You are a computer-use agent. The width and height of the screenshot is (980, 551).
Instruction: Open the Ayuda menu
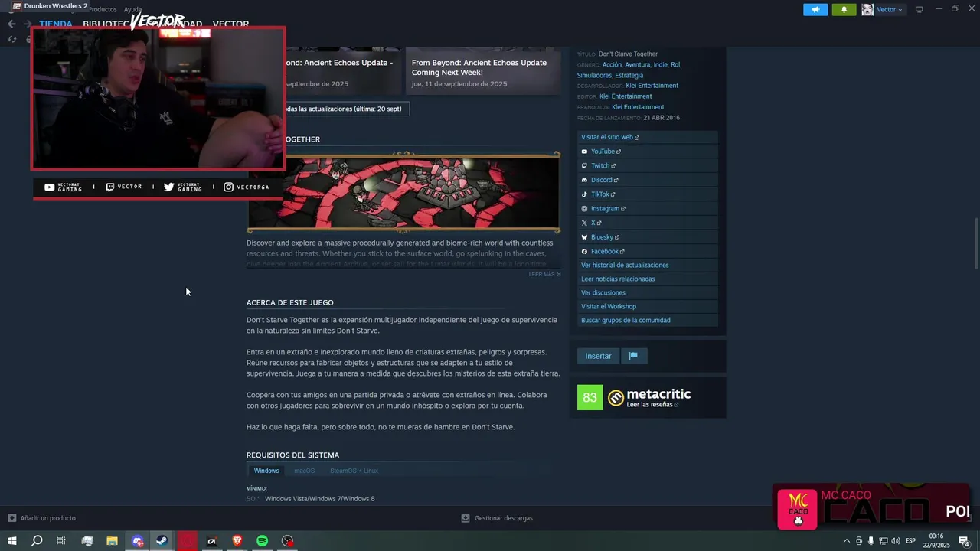(x=132, y=9)
